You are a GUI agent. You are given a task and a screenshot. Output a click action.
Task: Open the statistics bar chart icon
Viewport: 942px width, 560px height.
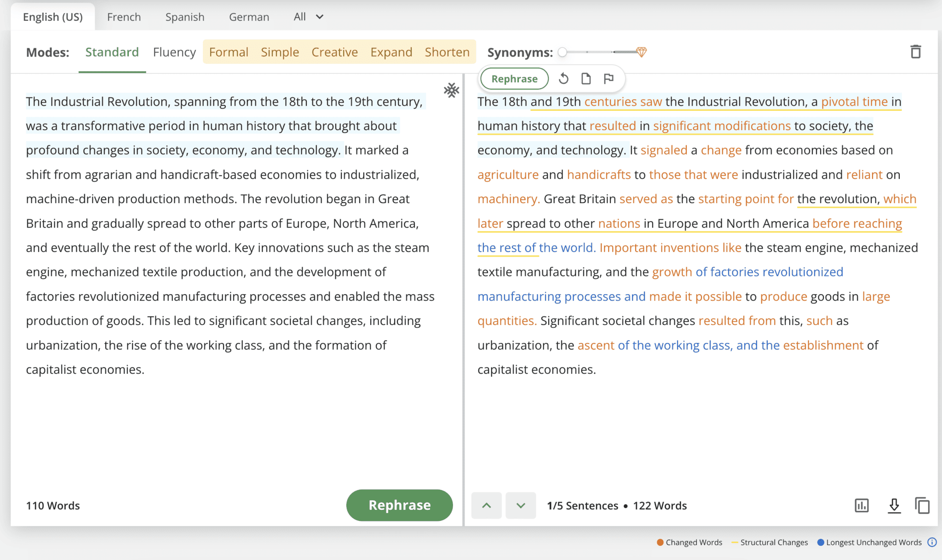coord(862,505)
